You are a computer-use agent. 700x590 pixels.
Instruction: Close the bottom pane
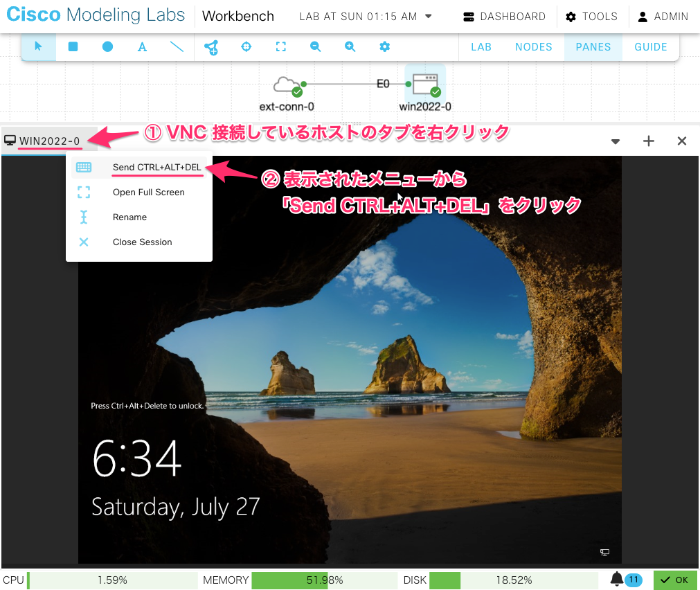[x=682, y=141]
